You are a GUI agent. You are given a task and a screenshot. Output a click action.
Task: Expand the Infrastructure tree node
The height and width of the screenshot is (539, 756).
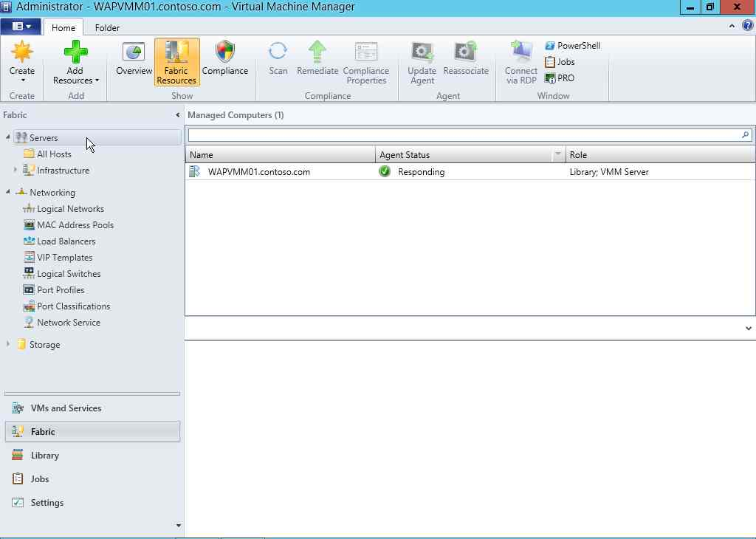pyautogui.click(x=15, y=170)
